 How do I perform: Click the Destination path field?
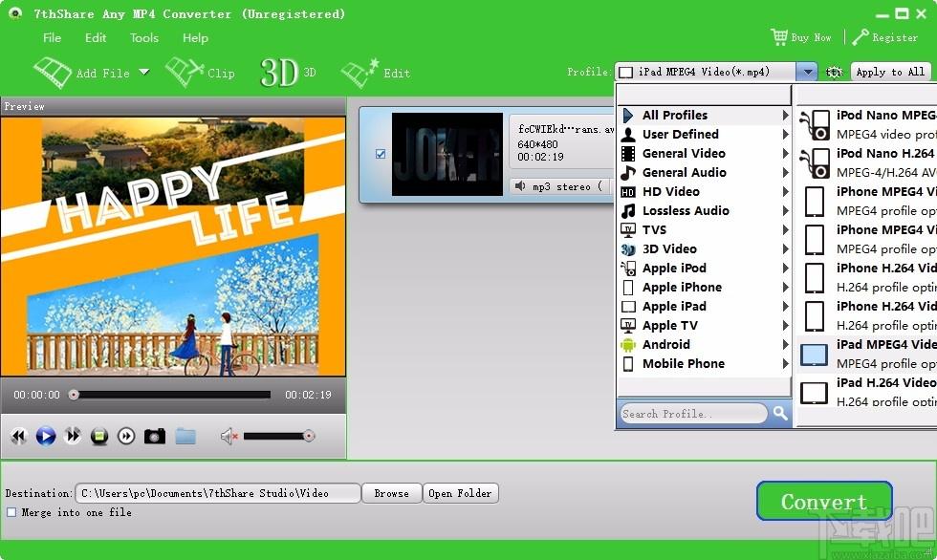218,493
